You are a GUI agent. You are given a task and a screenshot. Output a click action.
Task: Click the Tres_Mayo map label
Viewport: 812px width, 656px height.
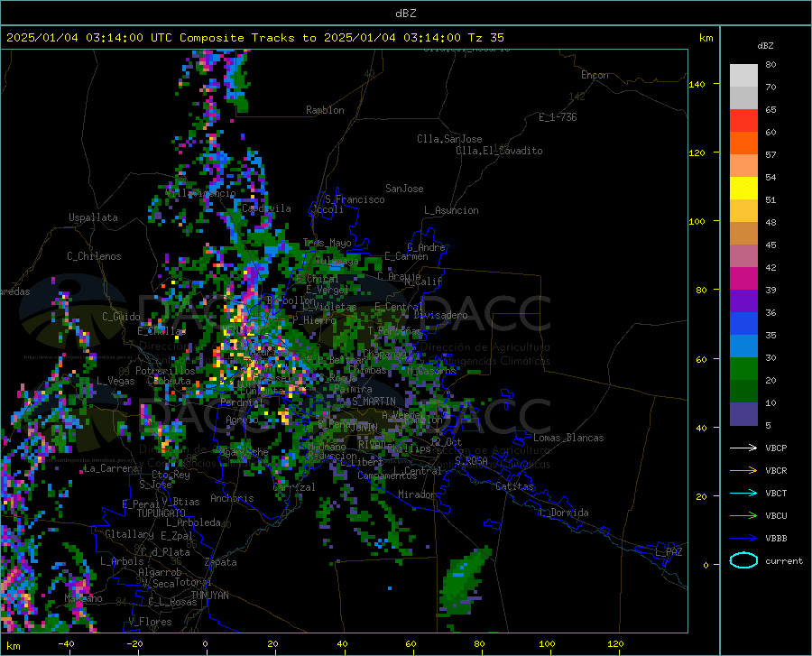pyautogui.click(x=327, y=243)
